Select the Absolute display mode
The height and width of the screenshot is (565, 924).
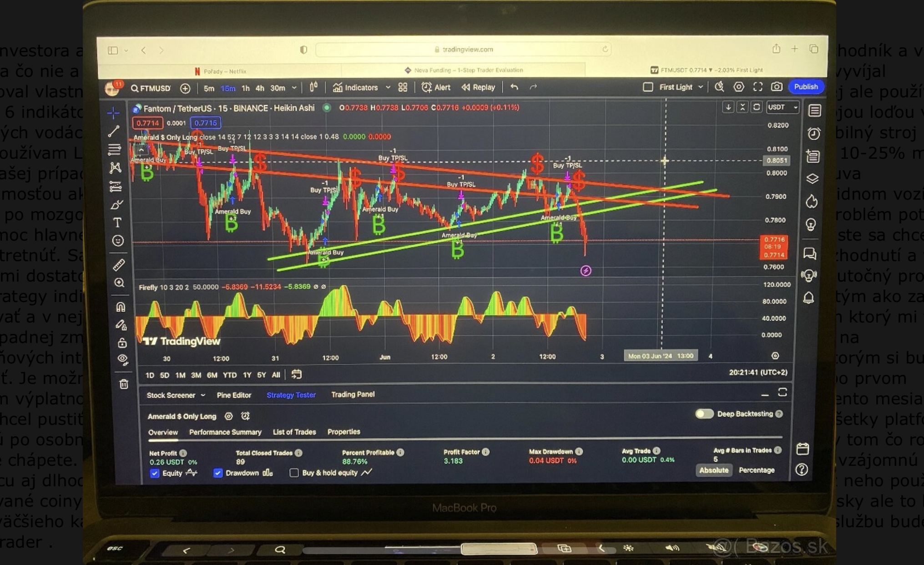pyautogui.click(x=713, y=470)
